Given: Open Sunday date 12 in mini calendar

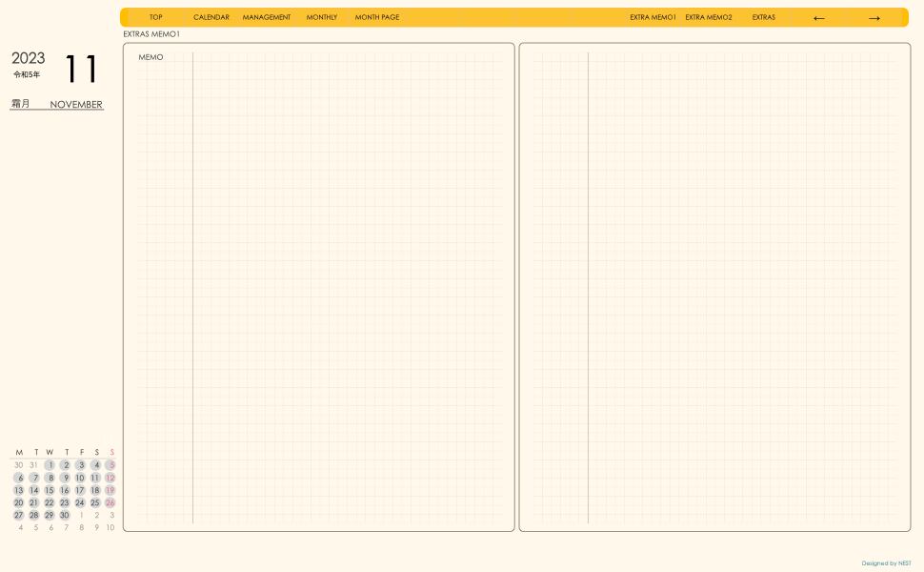Looking at the screenshot, I should coord(110,478).
